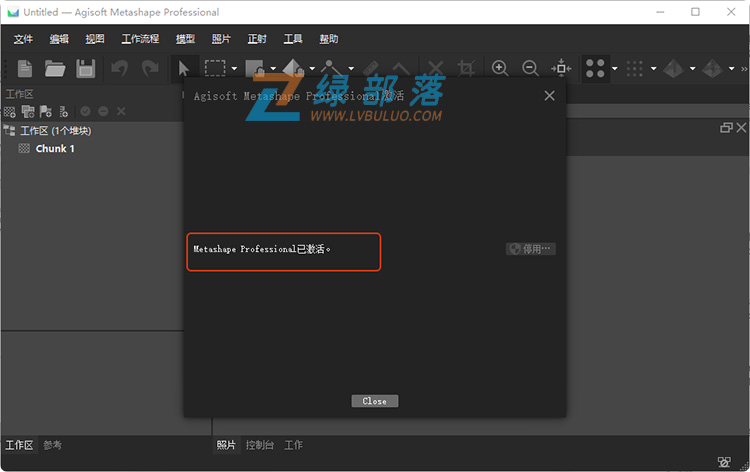Float the model view pane
This screenshot has width=750, height=472.
(726, 128)
